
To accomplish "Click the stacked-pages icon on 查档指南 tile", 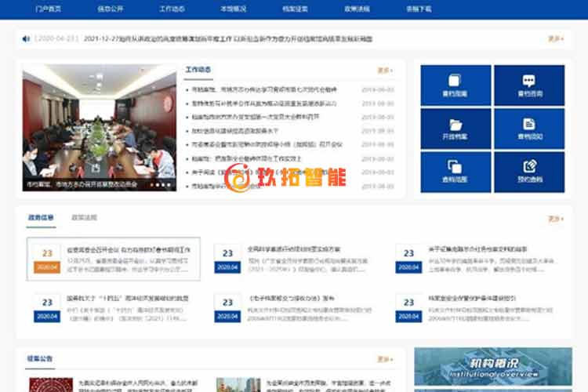I will coord(455,80).
